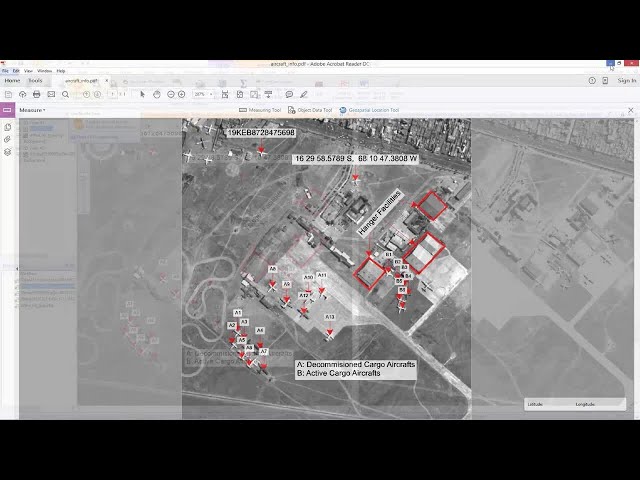Open the Help menu
The image size is (640, 480).
pos(61,71)
